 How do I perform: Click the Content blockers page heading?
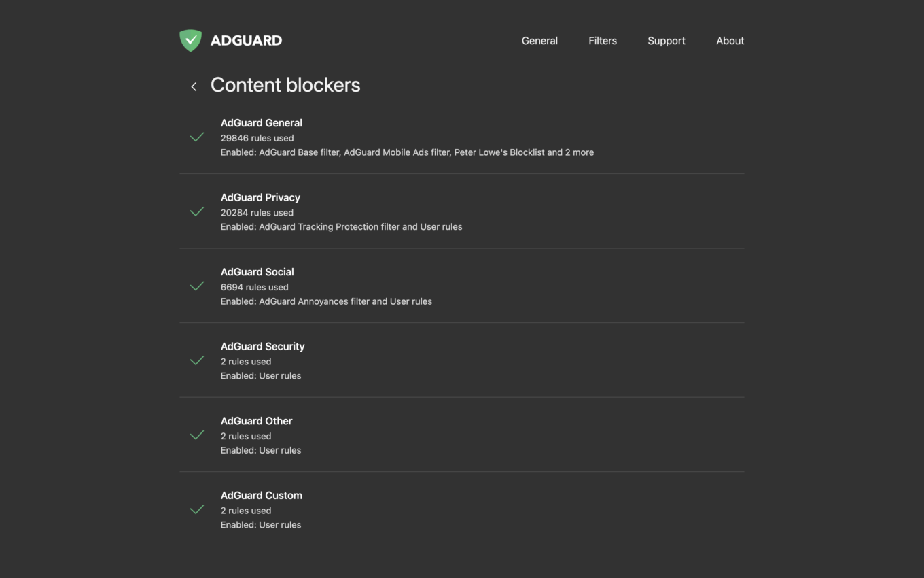285,85
